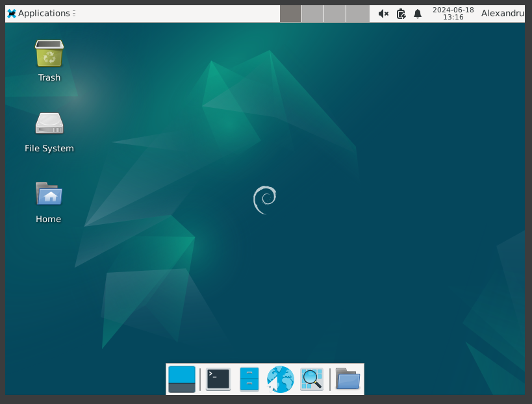Open the Alexandru user session menu
Viewport: 532px width, 404px height.
pos(502,13)
